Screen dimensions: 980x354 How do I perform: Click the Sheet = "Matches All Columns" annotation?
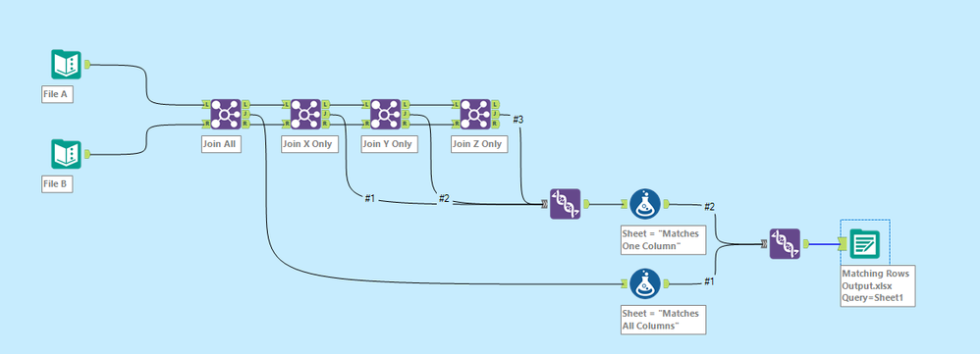[x=663, y=320]
